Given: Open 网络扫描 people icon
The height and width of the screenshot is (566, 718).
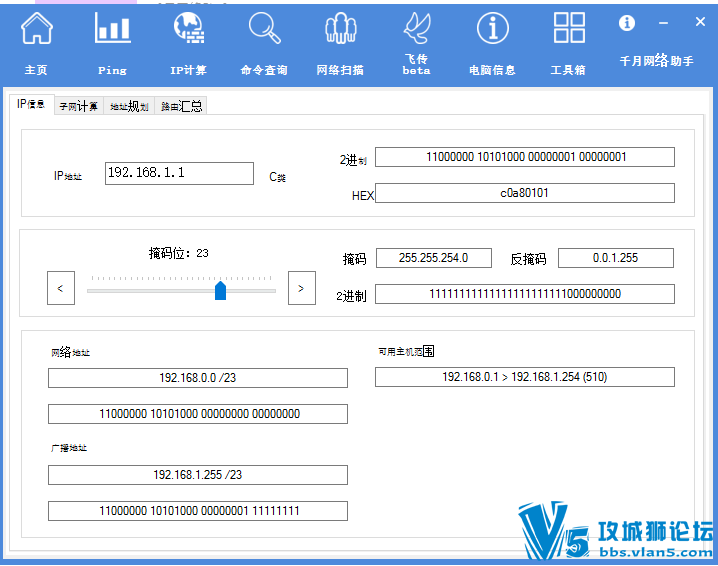Looking at the screenshot, I should pyautogui.click(x=340, y=28).
